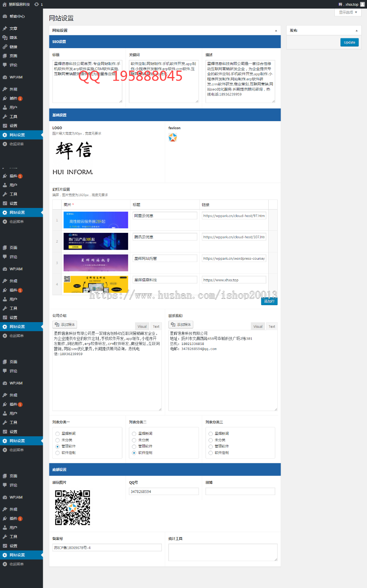Click the 阿里云优惠 title field
This screenshot has width=367, height=588.
point(165,216)
